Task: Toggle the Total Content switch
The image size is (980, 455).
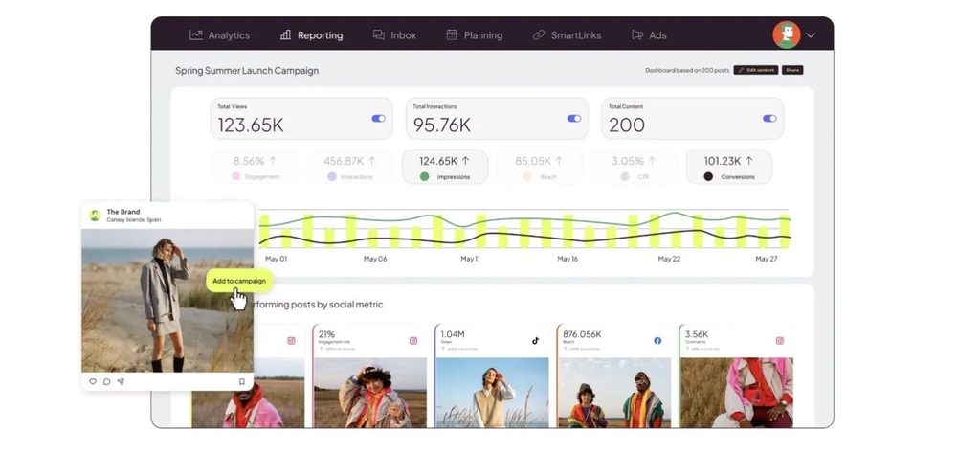Action: click(769, 118)
